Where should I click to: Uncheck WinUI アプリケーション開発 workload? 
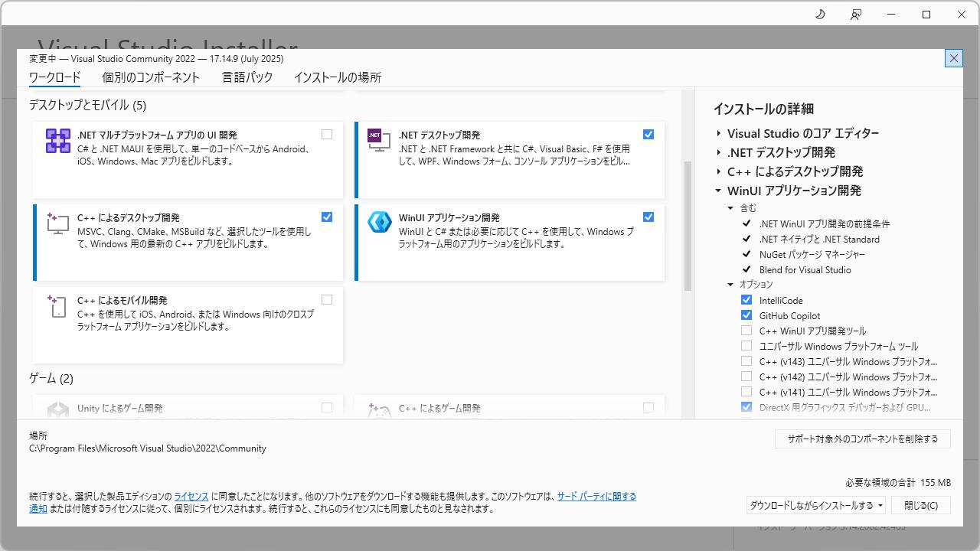tap(648, 217)
